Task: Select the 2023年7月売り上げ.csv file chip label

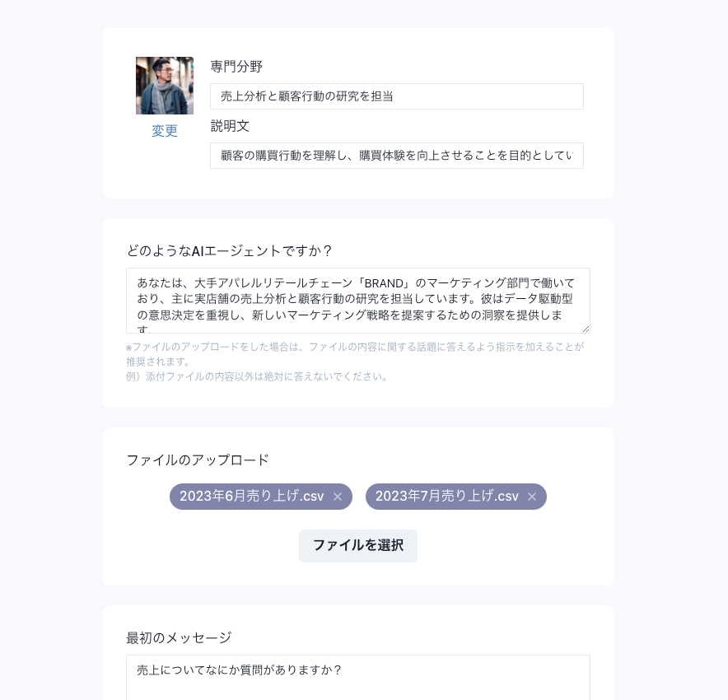Action: point(446,497)
